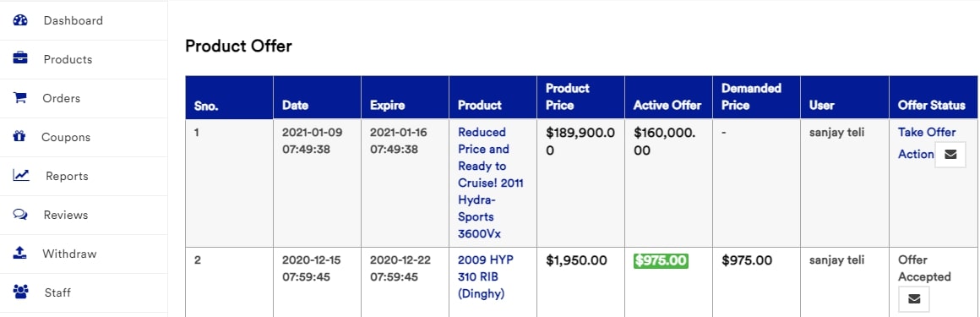Click envelope message icon in first offer row
Image resolution: width=980 pixels, height=317 pixels.
(950, 155)
